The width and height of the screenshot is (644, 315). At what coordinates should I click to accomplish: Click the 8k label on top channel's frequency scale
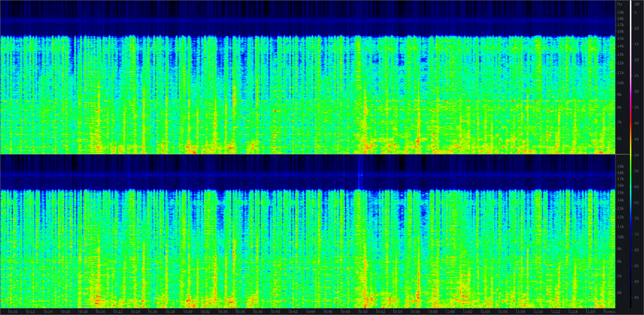(x=619, y=107)
